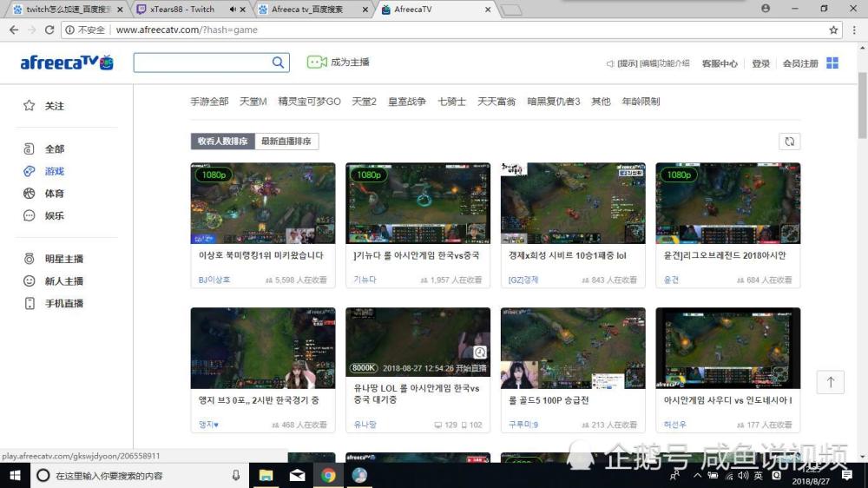Click the browser back arrow

(14, 30)
